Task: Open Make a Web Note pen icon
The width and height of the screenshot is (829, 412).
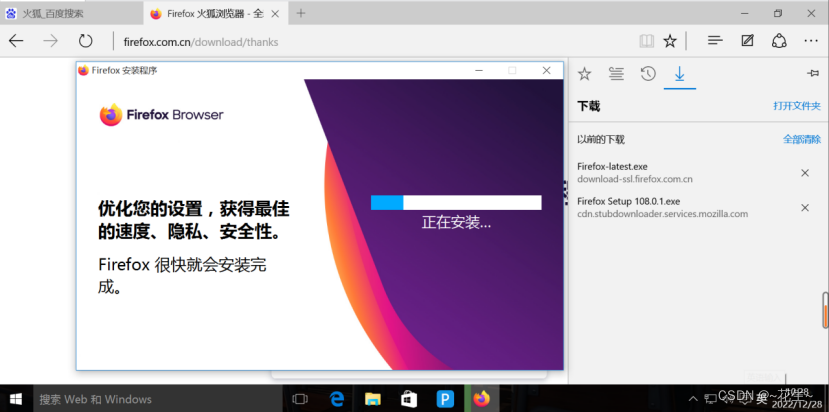Action: tap(747, 41)
